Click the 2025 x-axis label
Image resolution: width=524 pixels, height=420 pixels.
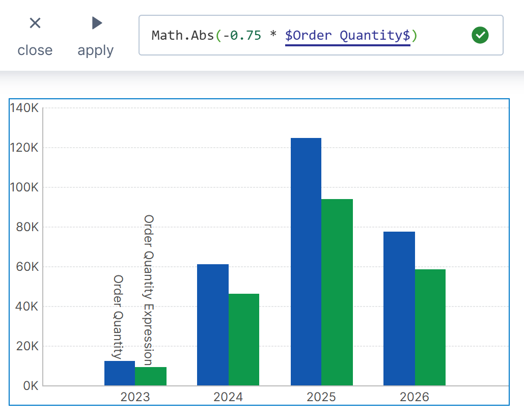click(321, 397)
